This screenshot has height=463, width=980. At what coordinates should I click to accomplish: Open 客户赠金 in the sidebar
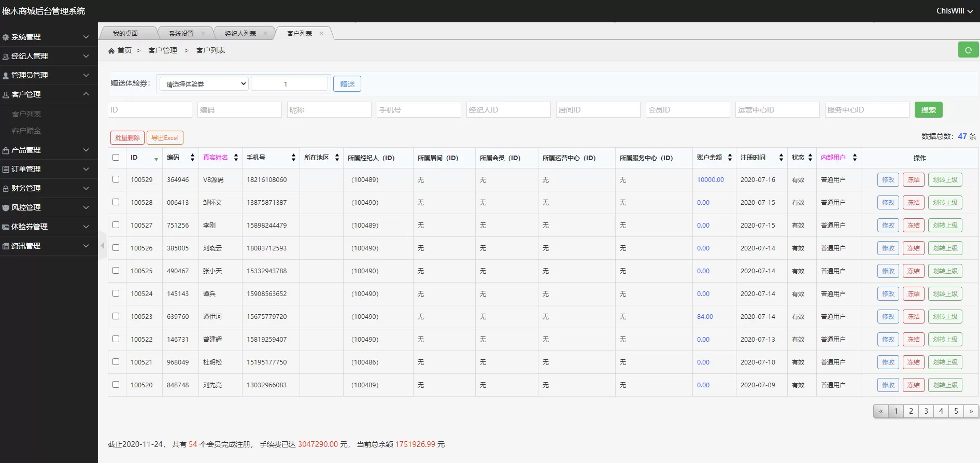click(x=26, y=131)
